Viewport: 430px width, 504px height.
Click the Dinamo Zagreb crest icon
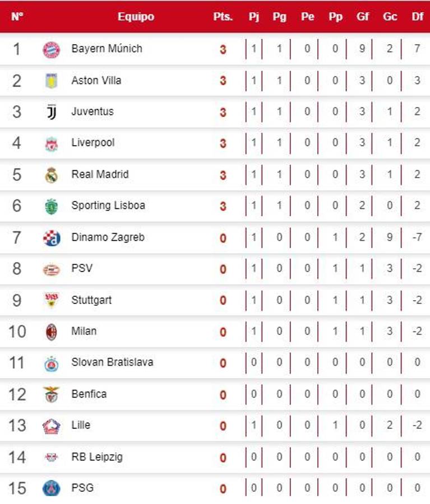point(51,238)
